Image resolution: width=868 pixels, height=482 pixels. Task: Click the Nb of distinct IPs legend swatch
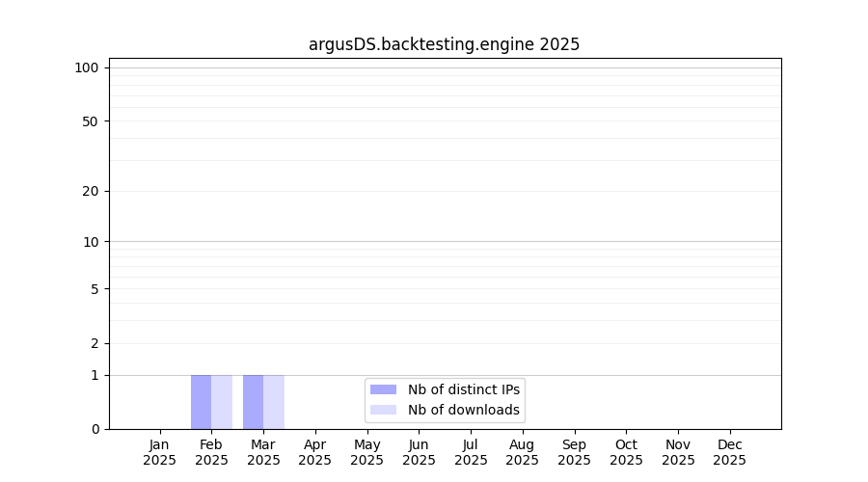pyautogui.click(x=383, y=389)
